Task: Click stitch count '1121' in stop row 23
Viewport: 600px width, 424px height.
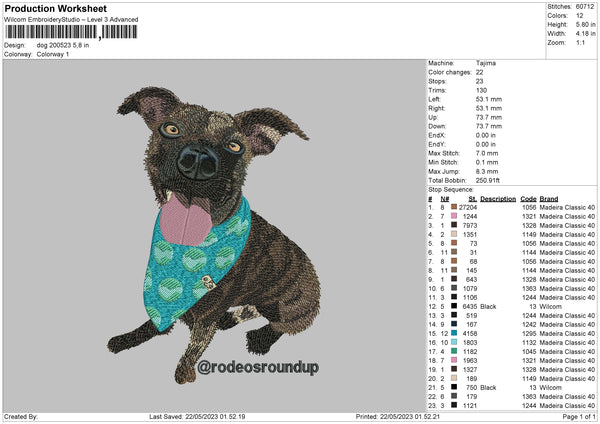Action: pos(470,406)
